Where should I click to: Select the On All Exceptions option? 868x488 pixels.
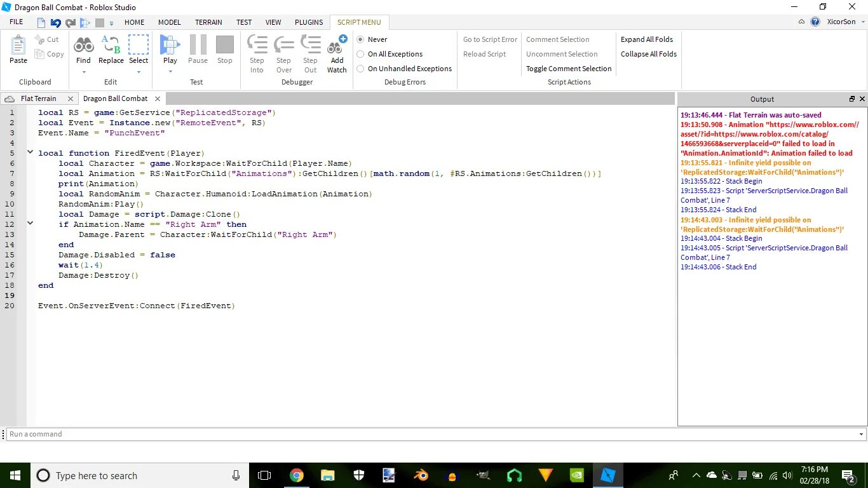pos(390,54)
